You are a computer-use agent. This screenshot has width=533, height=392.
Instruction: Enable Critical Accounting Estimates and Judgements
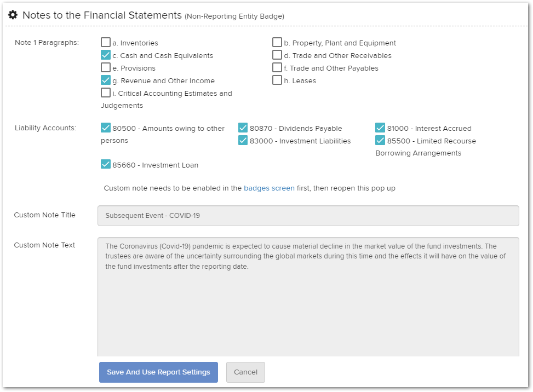click(106, 93)
